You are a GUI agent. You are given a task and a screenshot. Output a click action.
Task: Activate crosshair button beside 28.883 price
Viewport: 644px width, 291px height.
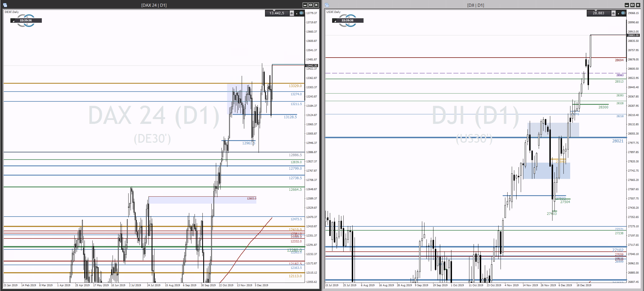point(613,13)
